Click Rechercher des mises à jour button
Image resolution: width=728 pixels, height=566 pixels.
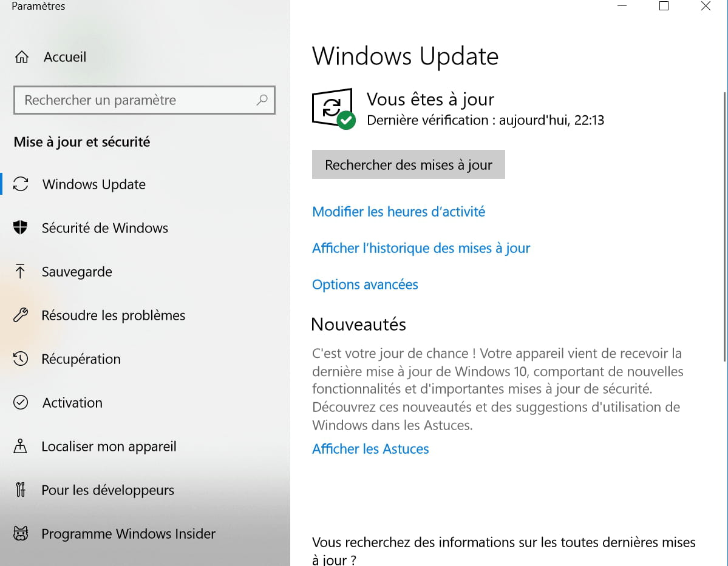click(409, 164)
